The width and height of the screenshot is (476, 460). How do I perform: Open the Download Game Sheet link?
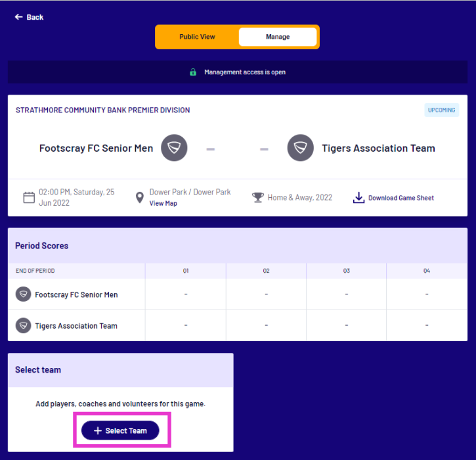click(400, 198)
